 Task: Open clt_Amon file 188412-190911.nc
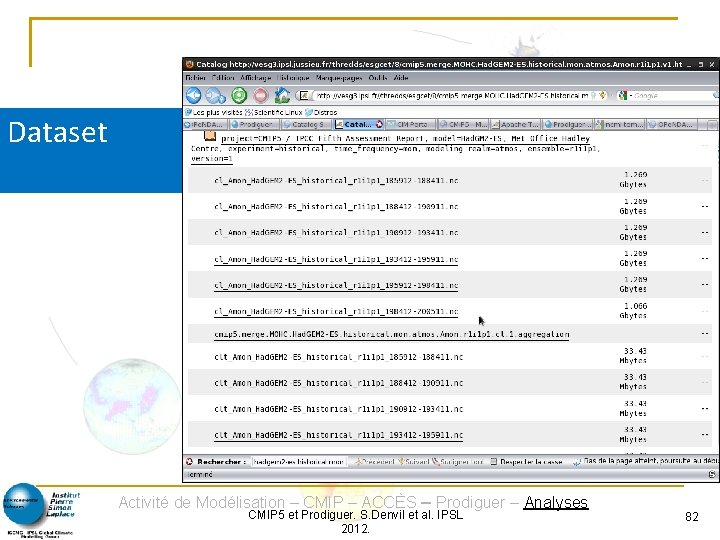[x=338, y=383]
